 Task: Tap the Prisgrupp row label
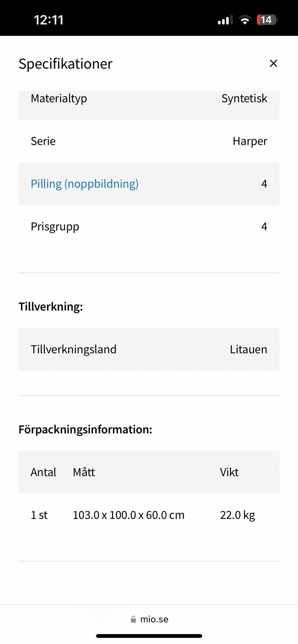tap(55, 227)
